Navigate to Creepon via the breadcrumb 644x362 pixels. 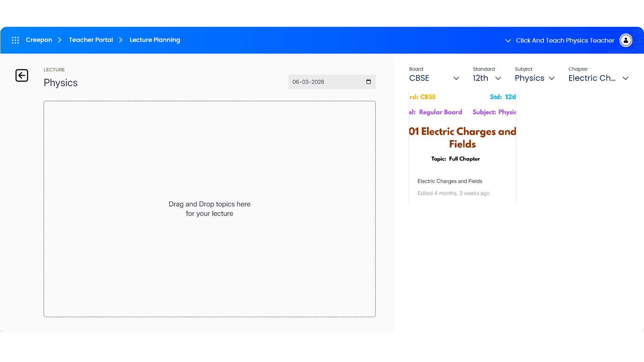[39, 40]
